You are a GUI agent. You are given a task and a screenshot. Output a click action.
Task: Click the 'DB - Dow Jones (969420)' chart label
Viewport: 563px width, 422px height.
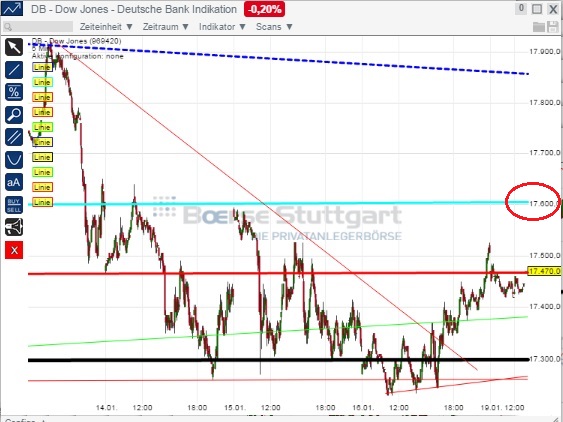coord(76,41)
